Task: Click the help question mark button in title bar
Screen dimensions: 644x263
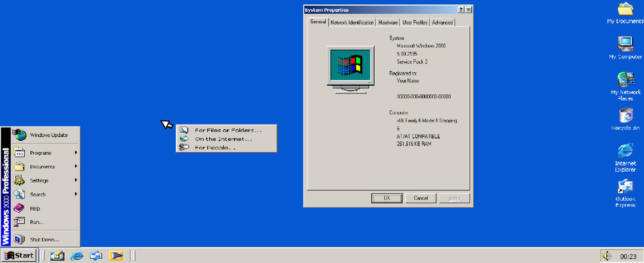Action: (x=461, y=10)
